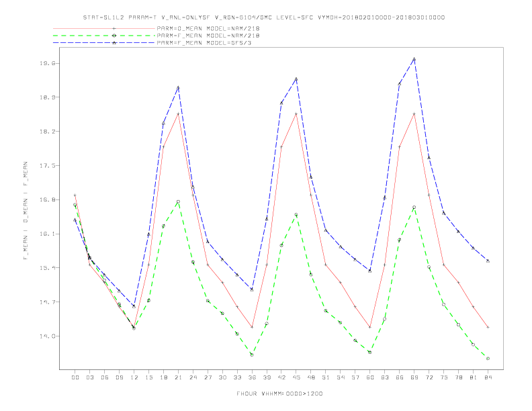Click x-axis forecast hour label 24
This screenshot has width=532, height=411.
click(193, 377)
